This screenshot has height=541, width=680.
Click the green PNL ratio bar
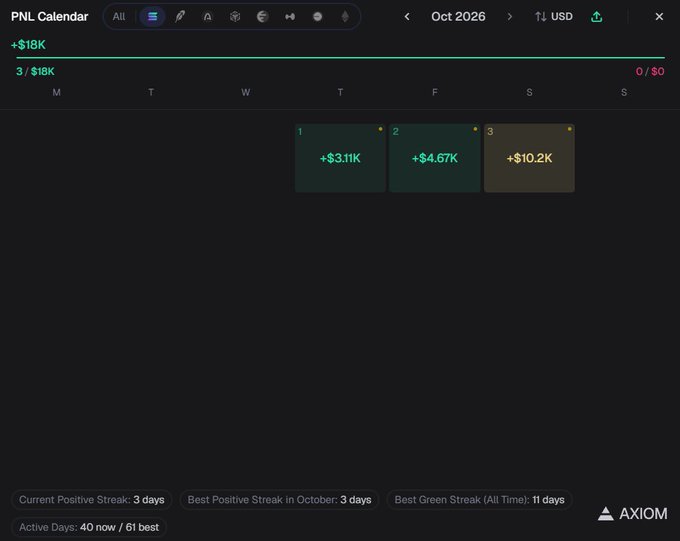point(340,57)
